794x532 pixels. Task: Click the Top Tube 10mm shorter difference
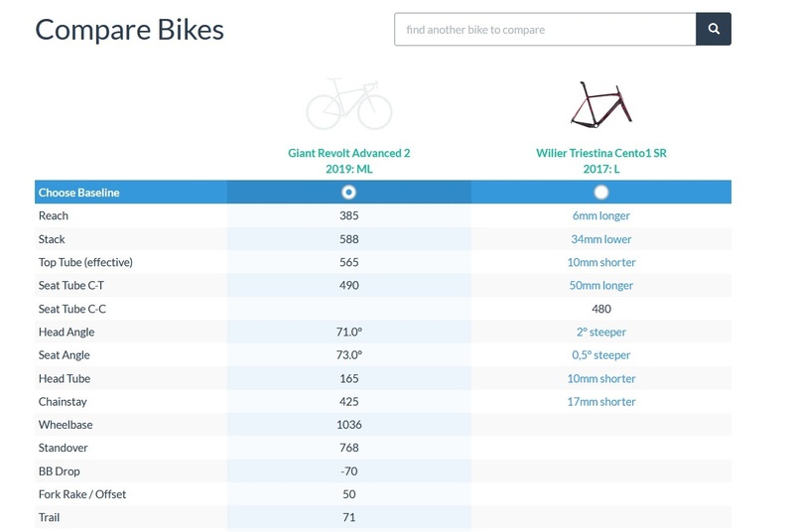tap(601, 262)
